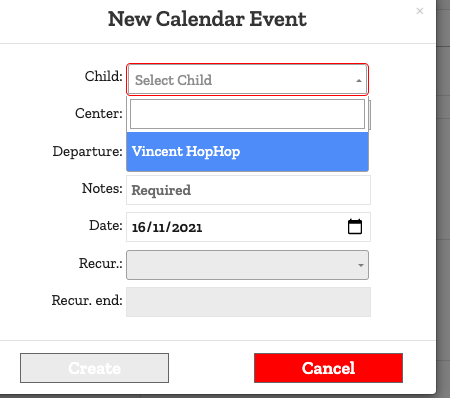Click the Select Child combo box
Viewport: 450px width, 398px height.
coord(247,80)
